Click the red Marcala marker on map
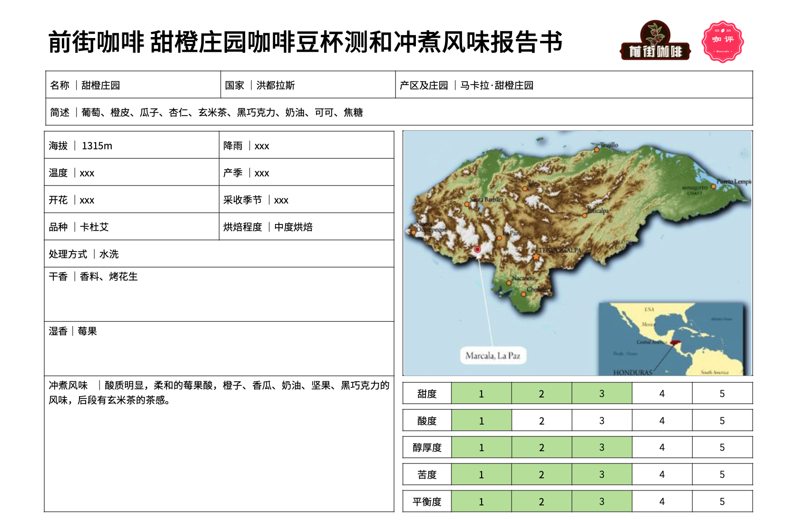Viewport: 808px width, 532px height. point(477,250)
